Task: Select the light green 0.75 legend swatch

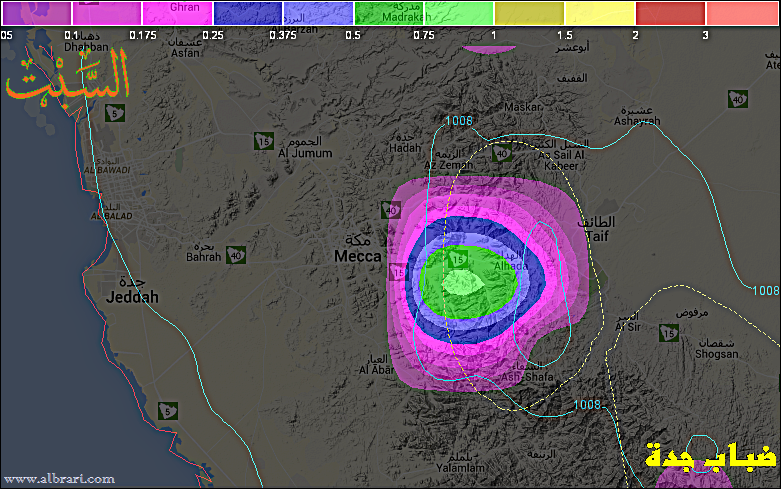Action: point(459,13)
